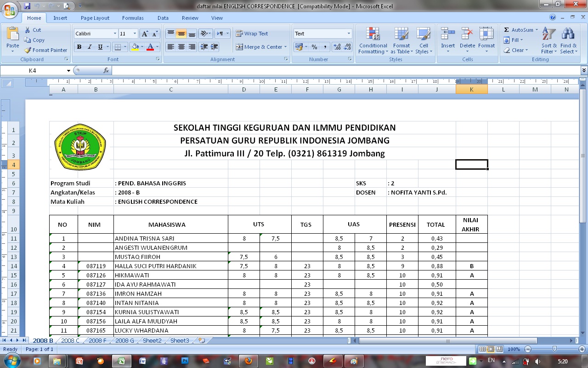This screenshot has width=588, height=368.
Task: Toggle bold formatting
Action: pyautogui.click(x=79, y=47)
